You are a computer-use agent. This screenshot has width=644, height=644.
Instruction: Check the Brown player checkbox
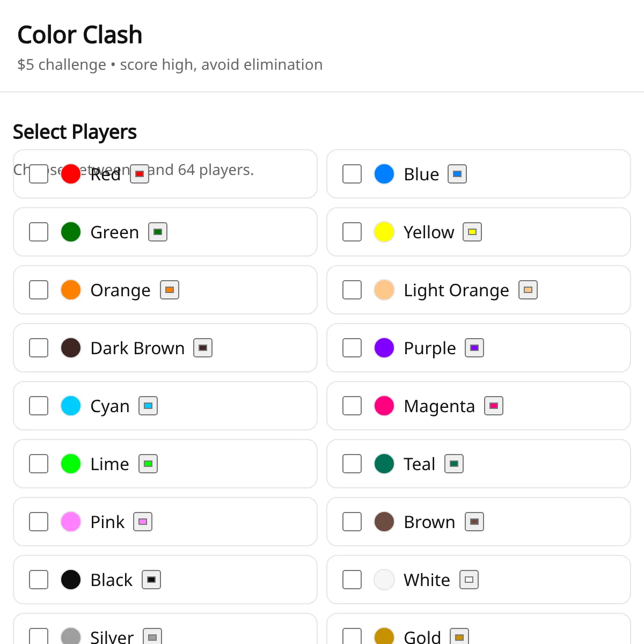click(x=352, y=522)
